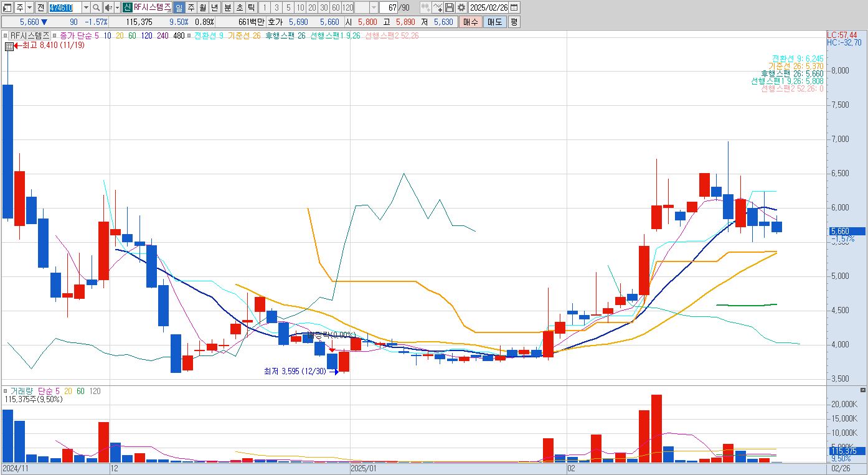The width and height of the screenshot is (868, 475).
Task: Click the 매도 sell button
Action: tap(494, 22)
